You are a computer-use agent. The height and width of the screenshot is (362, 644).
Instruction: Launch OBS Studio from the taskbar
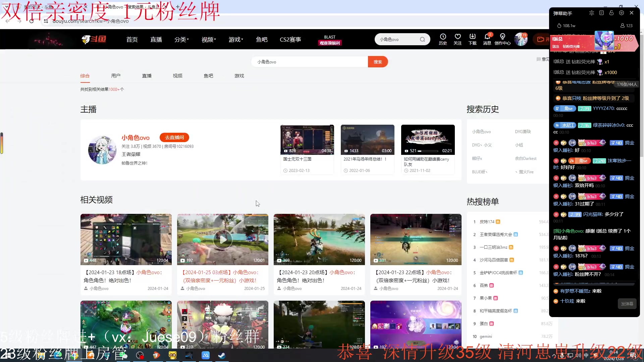coord(140,355)
